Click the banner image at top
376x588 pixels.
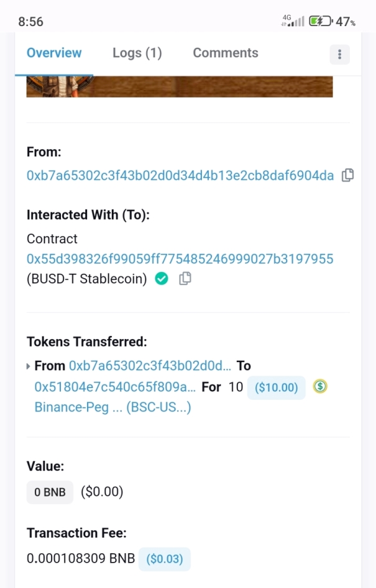(x=179, y=86)
